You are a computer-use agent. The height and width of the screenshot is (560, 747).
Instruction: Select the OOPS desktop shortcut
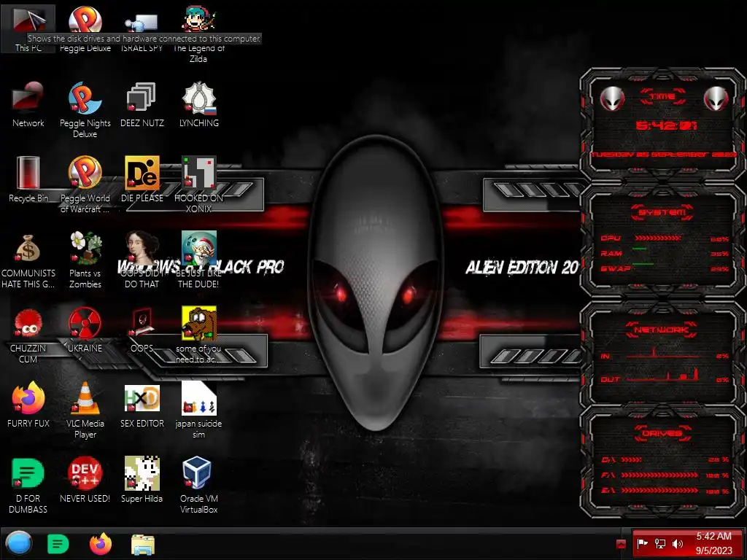coord(142,330)
